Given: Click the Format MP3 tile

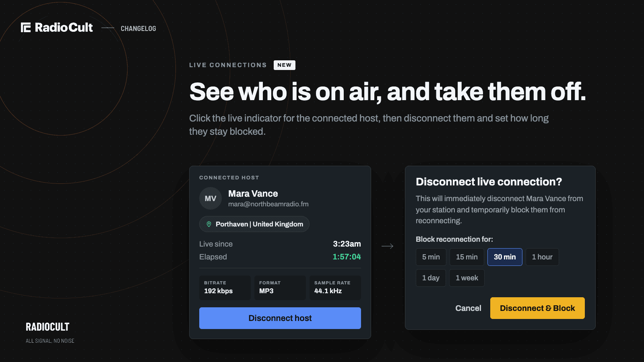Looking at the screenshot, I should click(280, 288).
